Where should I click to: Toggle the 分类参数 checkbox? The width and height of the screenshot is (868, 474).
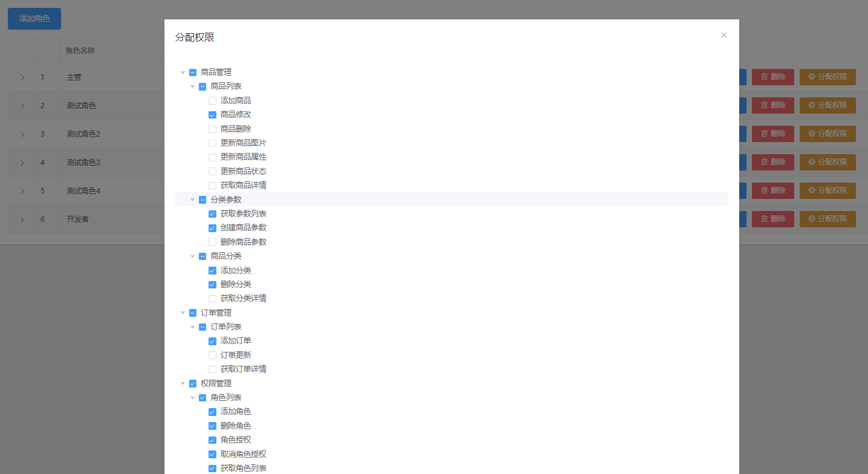[202, 200]
